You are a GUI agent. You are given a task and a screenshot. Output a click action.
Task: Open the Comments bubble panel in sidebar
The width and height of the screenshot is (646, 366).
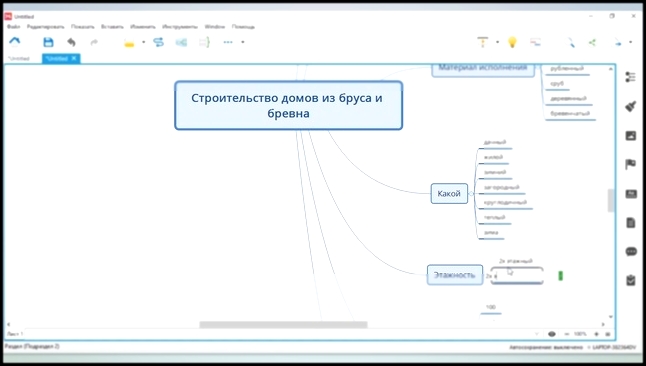pos(631,251)
